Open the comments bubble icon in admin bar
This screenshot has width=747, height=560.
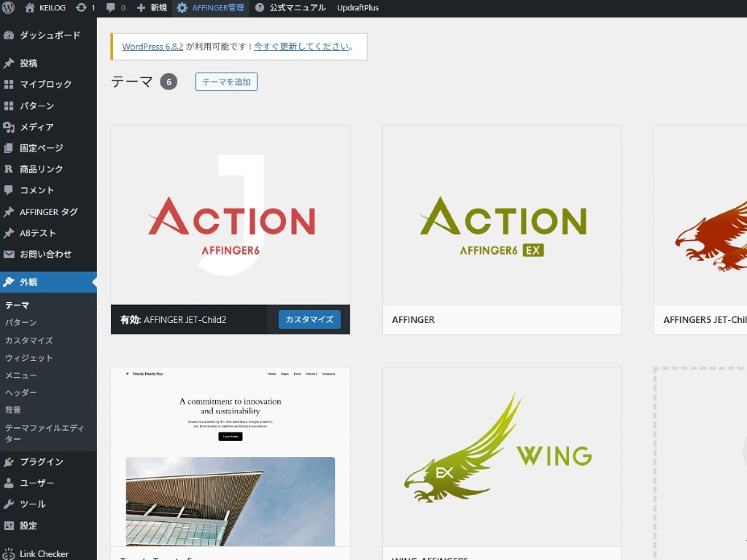[111, 7]
